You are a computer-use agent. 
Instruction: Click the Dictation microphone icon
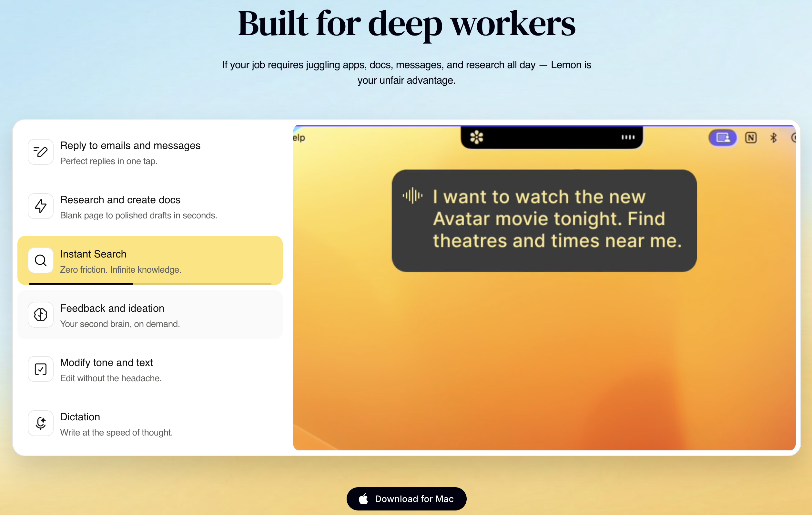coord(40,423)
